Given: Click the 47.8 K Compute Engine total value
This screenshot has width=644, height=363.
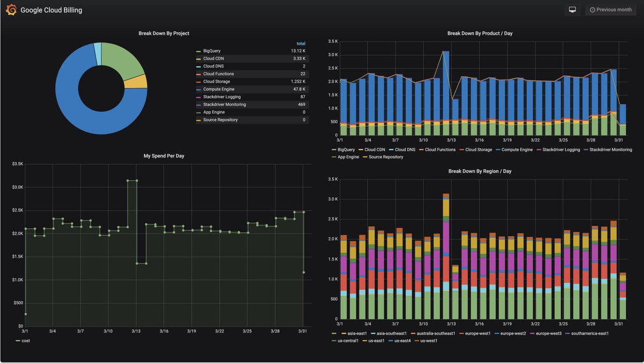Looking at the screenshot, I should tap(299, 89).
